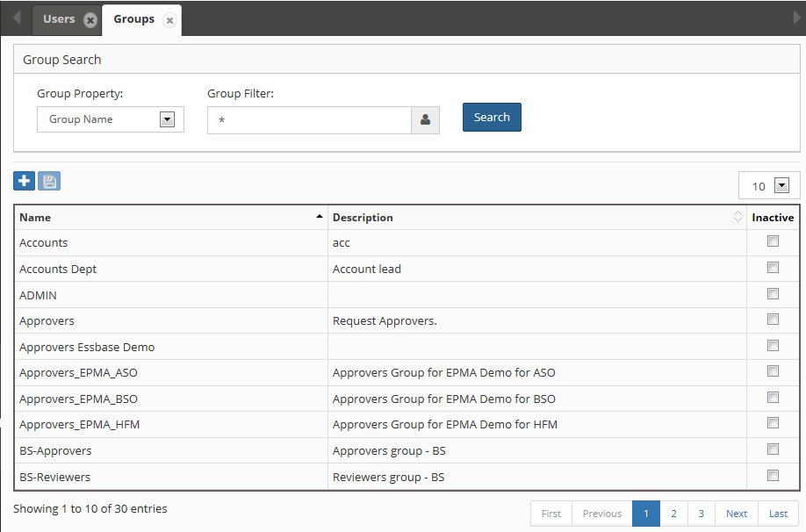Image resolution: width=806 pixels, height=532 pixels.
Task: Switch to the Users tab
Action: pos(59,19)
